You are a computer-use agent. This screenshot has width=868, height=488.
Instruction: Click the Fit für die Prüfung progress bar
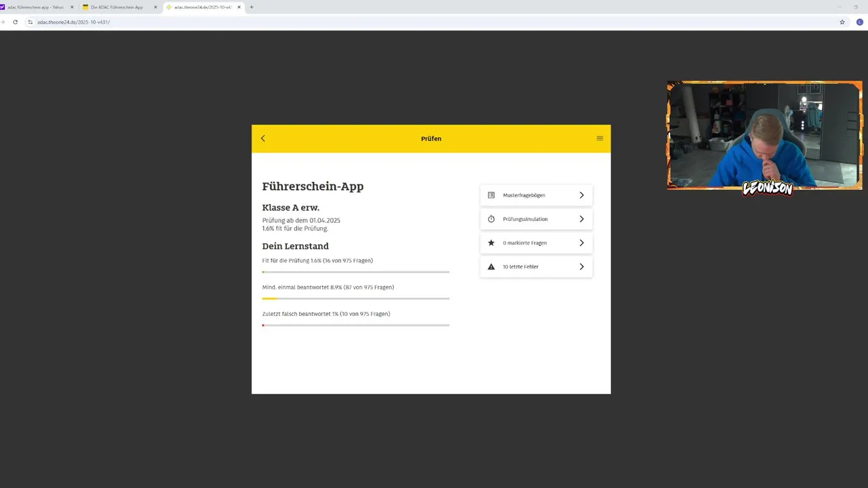point(355,272)
